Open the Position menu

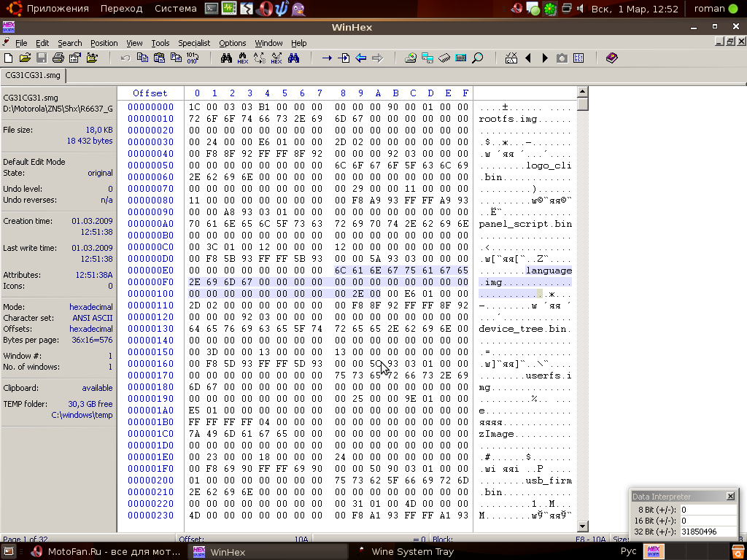(x=104, y=43)
